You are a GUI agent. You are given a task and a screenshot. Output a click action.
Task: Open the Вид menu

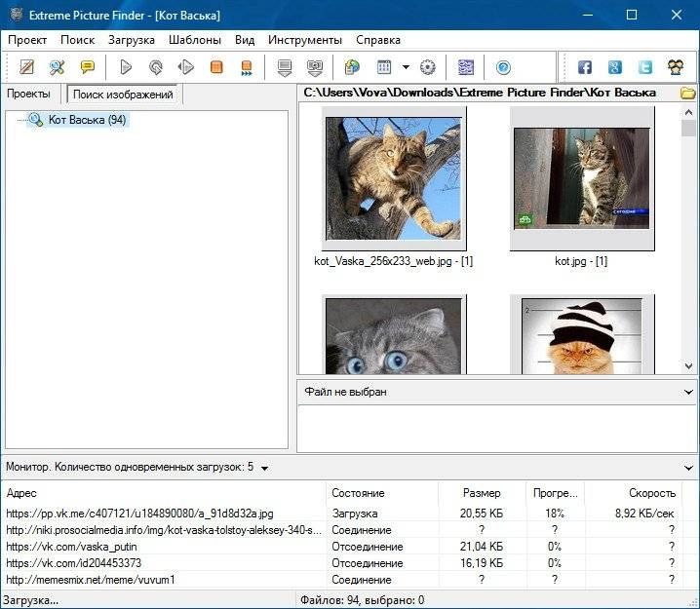(245, 40)
